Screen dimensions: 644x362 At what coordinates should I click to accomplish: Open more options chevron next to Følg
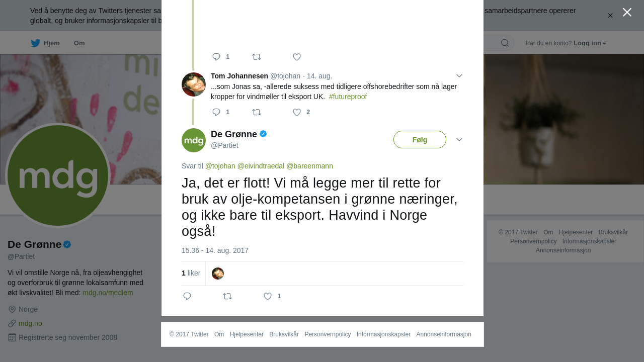459,139
